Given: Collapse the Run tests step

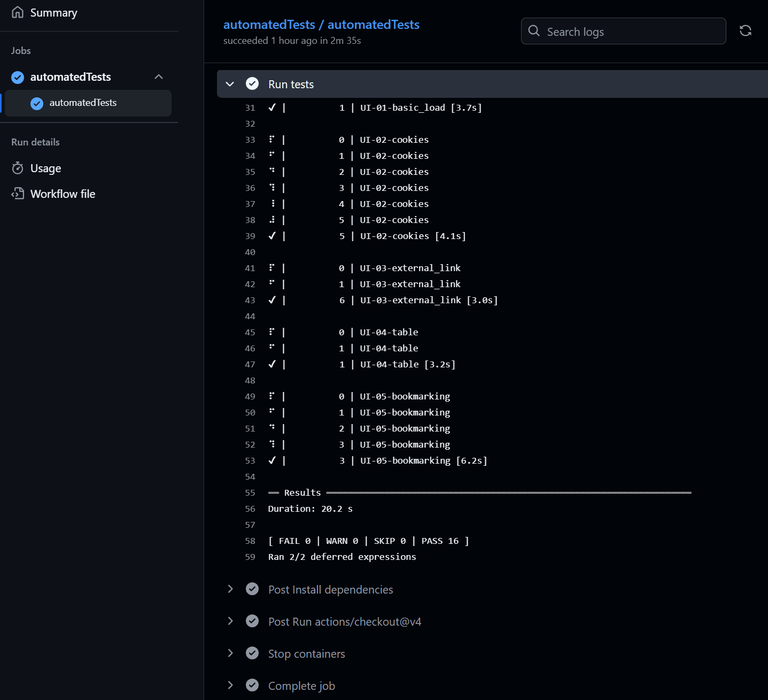Looking at the screenshot, I should tap(230, 84).
